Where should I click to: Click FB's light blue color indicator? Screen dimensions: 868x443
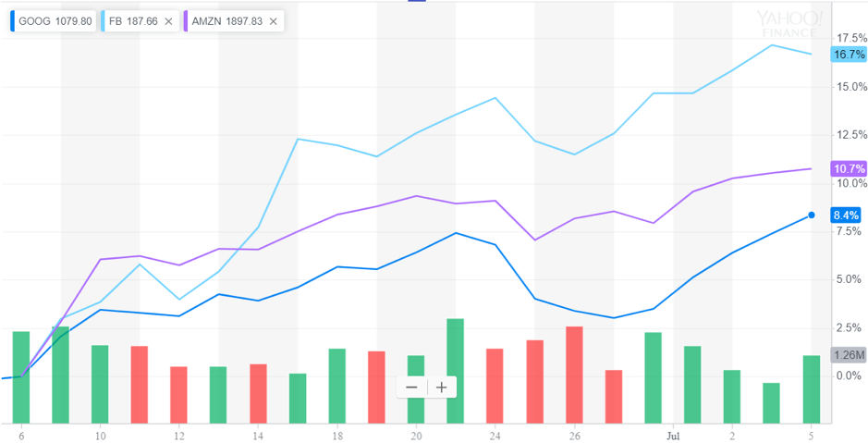click(104, 21)
